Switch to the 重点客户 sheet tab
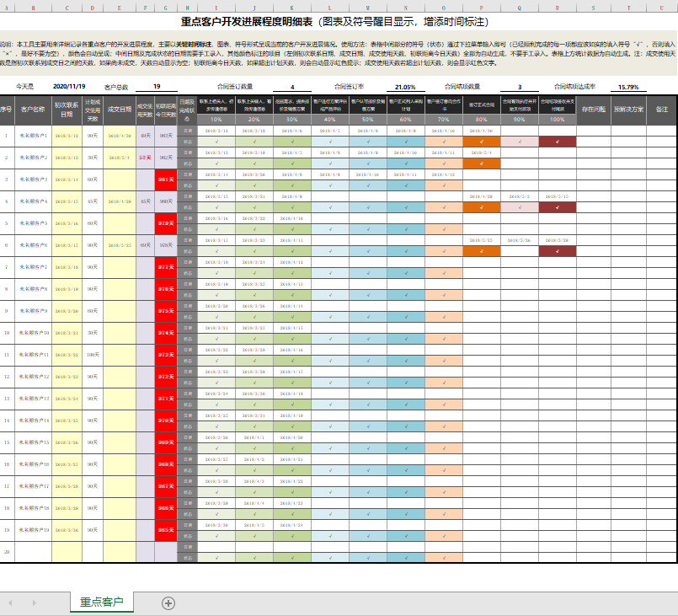Screen dimensions: 678x616 pos(102,602)
